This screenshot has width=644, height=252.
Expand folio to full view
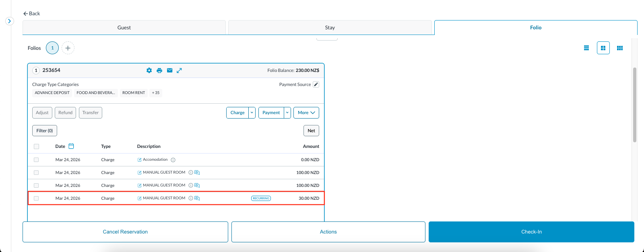coord(180,70)
